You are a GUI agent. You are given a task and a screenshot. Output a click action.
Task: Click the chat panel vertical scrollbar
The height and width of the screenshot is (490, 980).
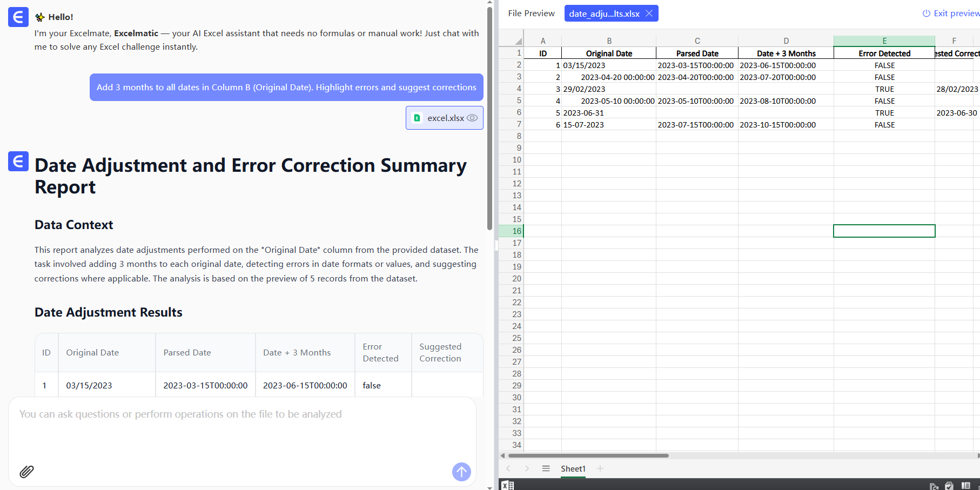click(x=489, y=119)
